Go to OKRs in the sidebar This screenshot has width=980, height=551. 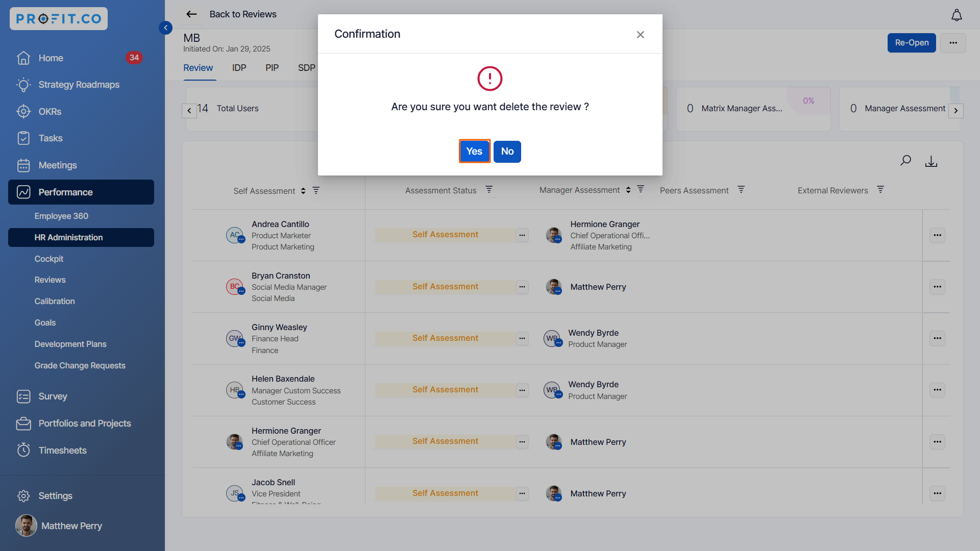click(81, 112)
